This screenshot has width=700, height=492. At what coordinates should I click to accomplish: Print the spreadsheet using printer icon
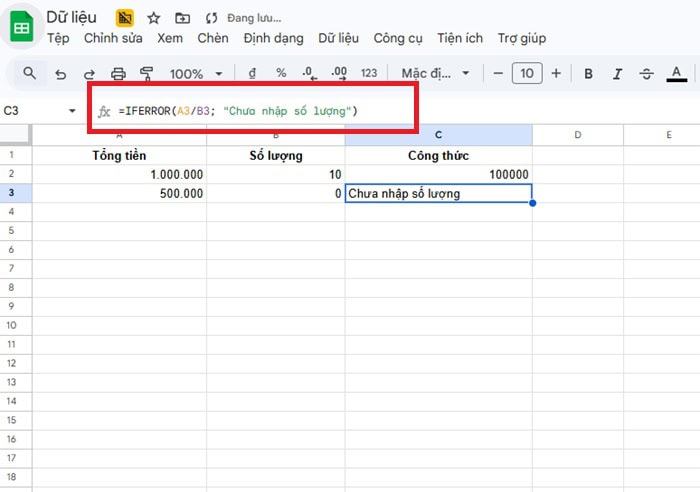coord(118,73)
